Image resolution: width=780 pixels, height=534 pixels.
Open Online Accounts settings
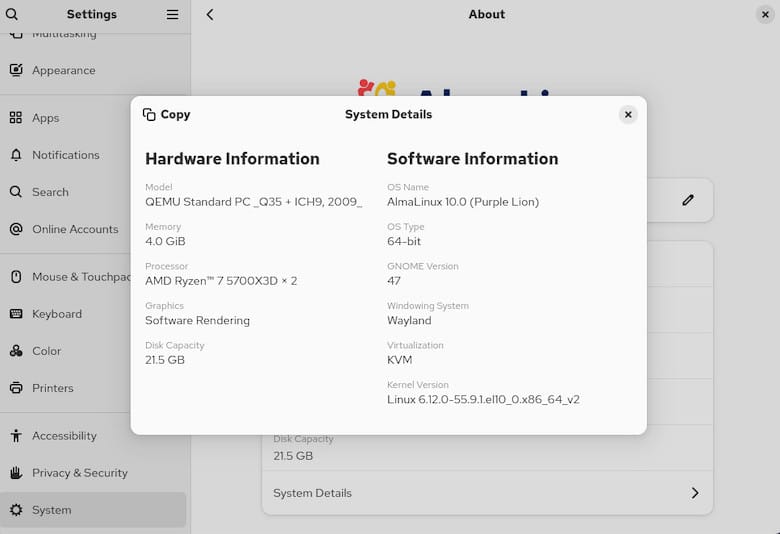pyautogui.click(x=93, y=229)
